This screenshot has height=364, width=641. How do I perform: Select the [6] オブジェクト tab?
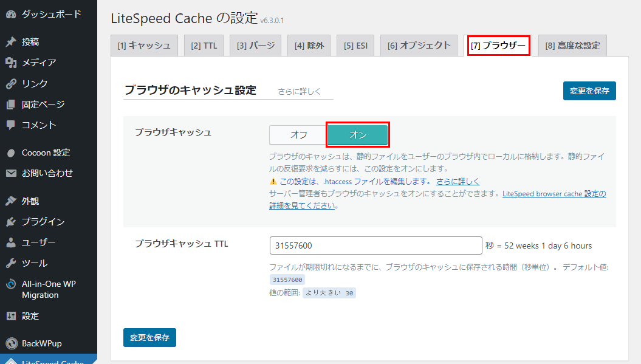[x=419, y=46]
